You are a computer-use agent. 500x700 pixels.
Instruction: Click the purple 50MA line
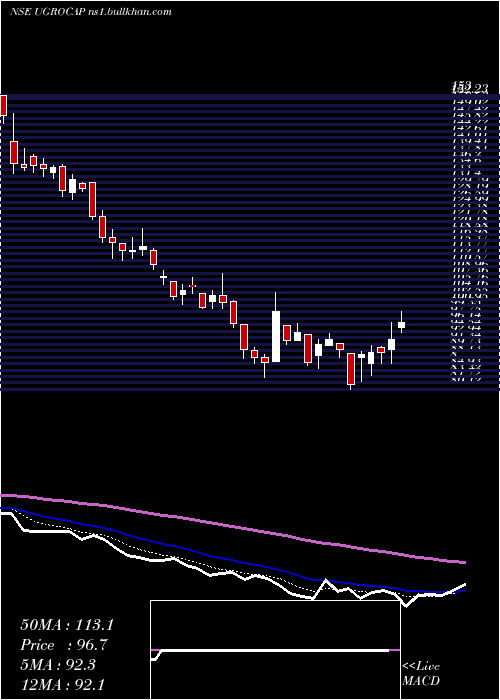(232, 527)
